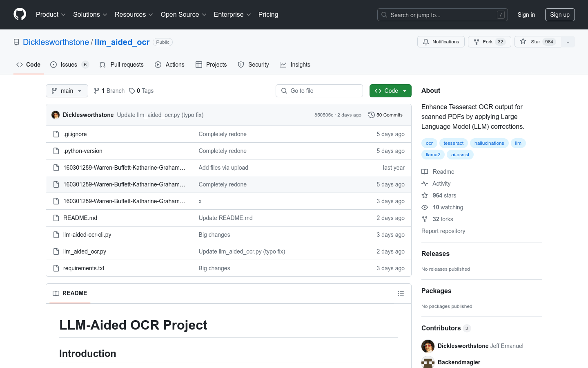Open the Enterprise menu
The width and height of the screenshot is (588, 368).
[232, 15]
